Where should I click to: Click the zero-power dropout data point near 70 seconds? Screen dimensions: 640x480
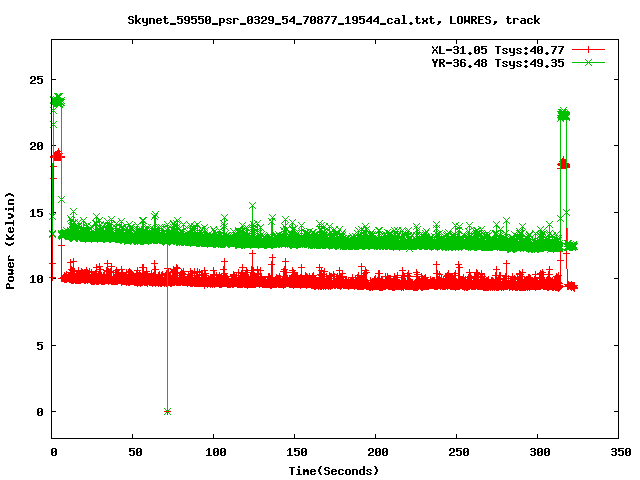(x=167, y=411)
